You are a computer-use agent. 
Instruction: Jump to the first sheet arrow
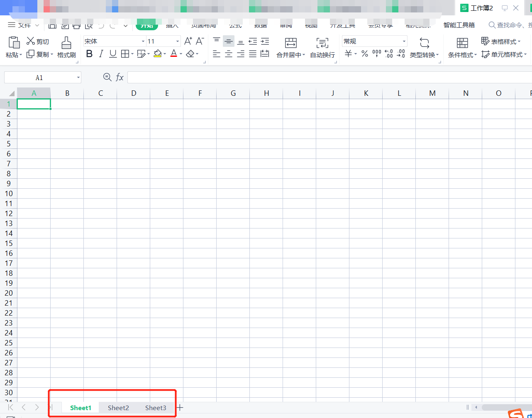10,408
